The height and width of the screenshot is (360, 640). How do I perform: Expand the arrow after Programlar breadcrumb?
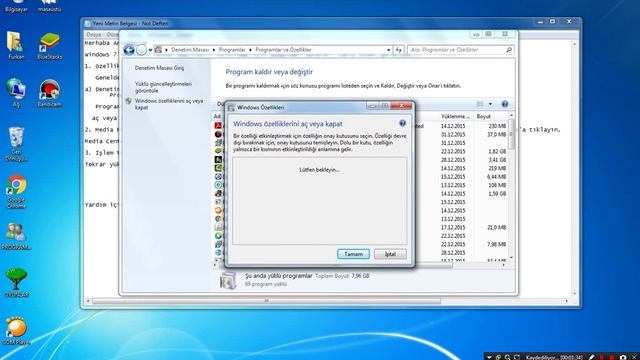coord(250,50)
